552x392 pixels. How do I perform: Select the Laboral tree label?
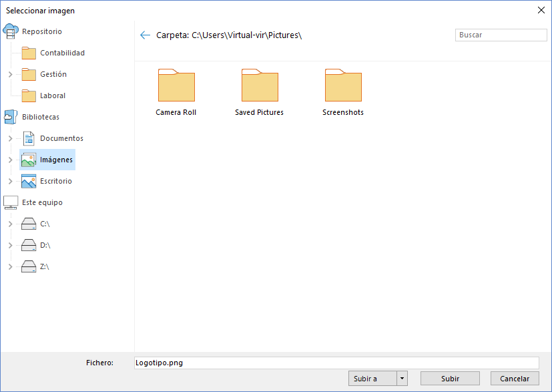coord(53,95)
